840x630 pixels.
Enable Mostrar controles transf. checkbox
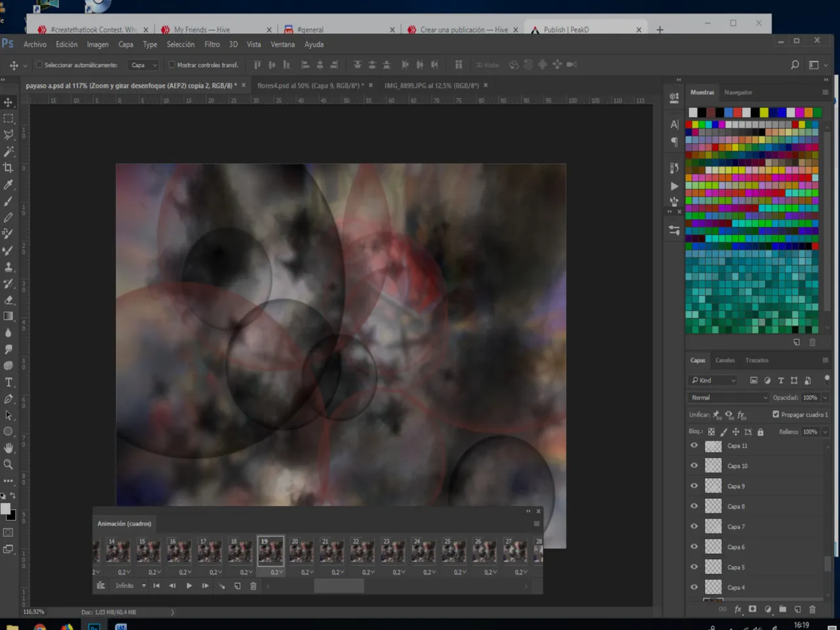(171, 65)
